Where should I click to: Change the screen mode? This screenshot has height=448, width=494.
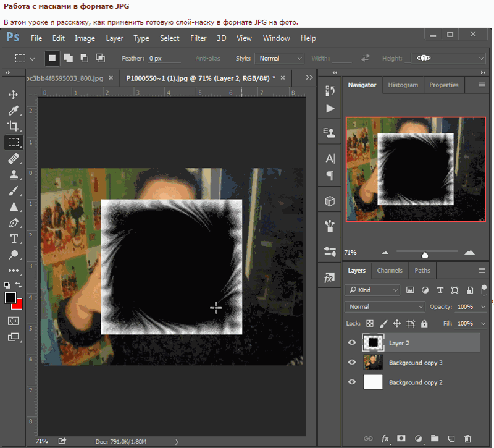(x=13, y=337)
